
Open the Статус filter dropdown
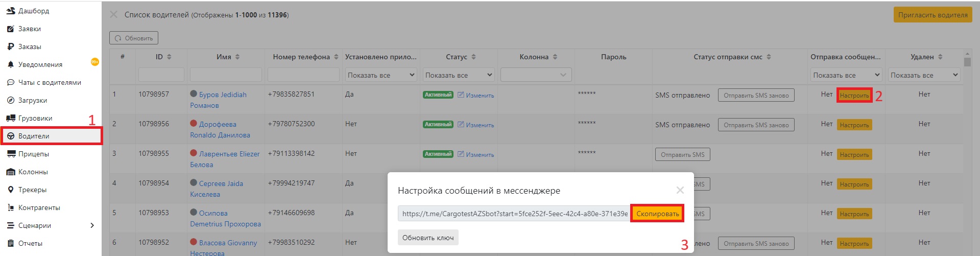tap(458, 75)
